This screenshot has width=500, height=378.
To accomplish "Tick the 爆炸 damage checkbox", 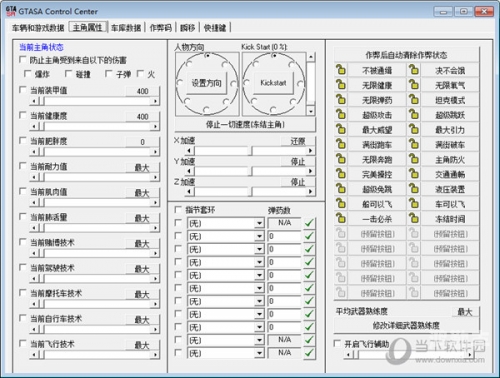I will 28,74.
